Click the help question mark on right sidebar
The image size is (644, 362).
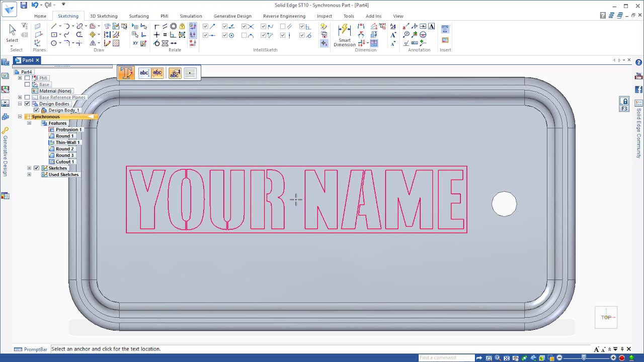coord(639,63)
